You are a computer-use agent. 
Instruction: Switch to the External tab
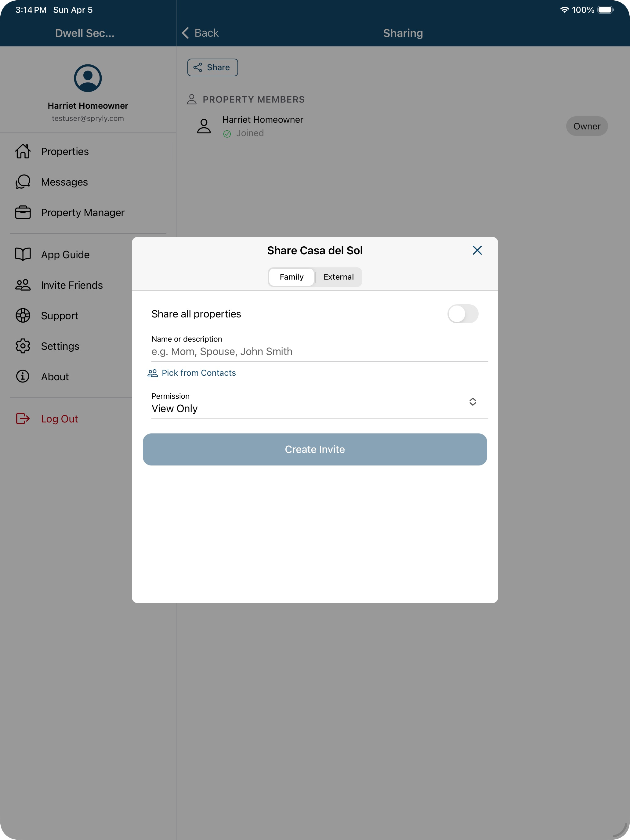click(x=339, y=277)
